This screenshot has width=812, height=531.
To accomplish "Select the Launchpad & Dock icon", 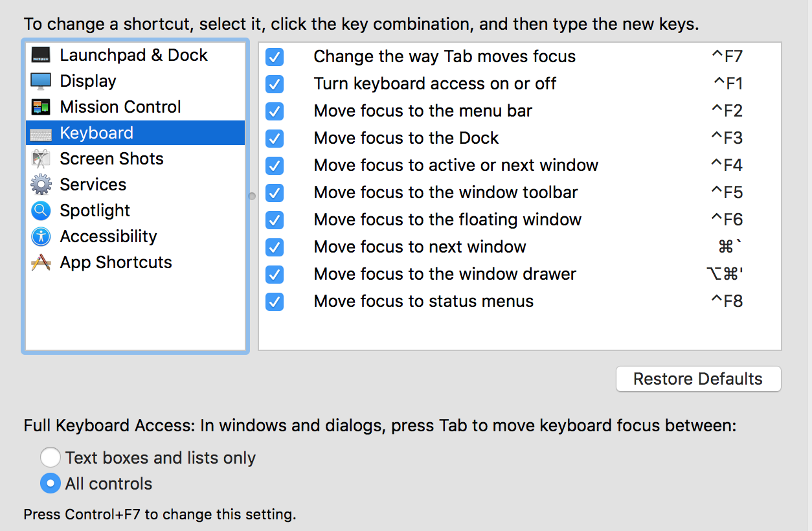I will [41, 55].
